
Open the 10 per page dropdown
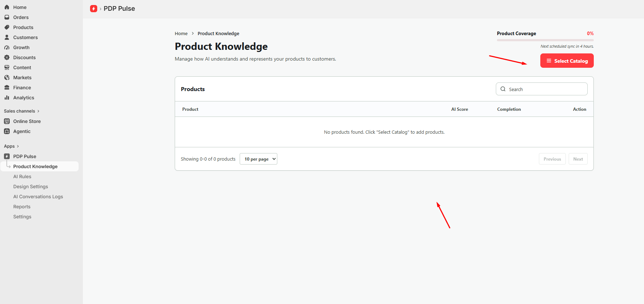[258, 159]
